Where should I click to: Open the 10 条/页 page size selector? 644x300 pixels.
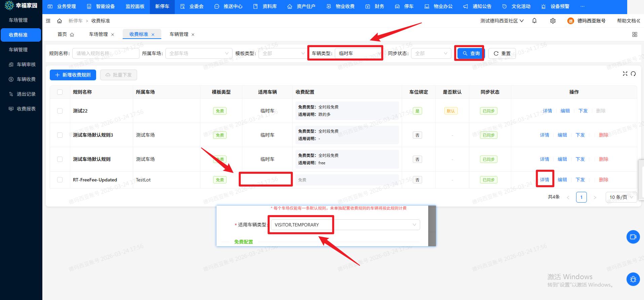[621, 197]
